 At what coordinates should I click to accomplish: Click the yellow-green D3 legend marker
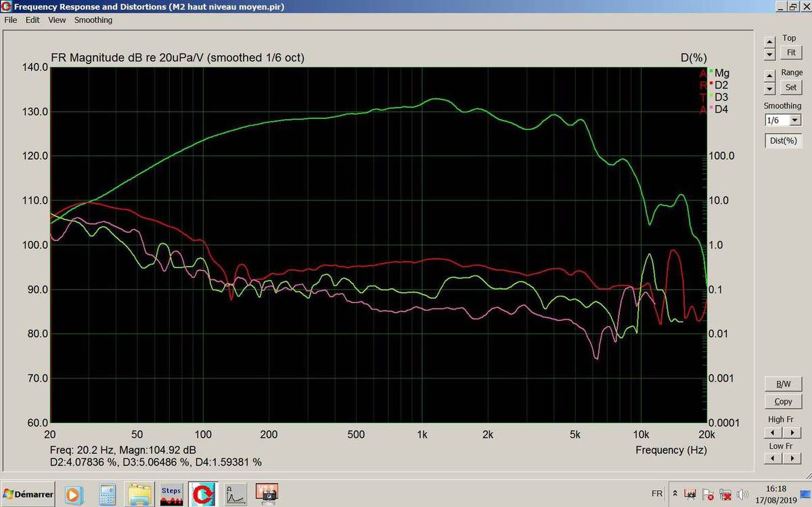pos(710,97)
